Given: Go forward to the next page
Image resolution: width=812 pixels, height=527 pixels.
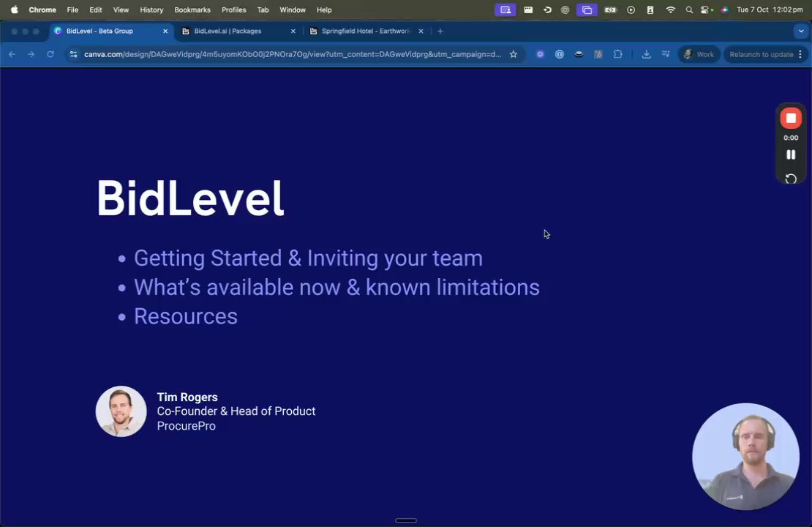Looking at the screenshot, I should (x=31, y=54).
